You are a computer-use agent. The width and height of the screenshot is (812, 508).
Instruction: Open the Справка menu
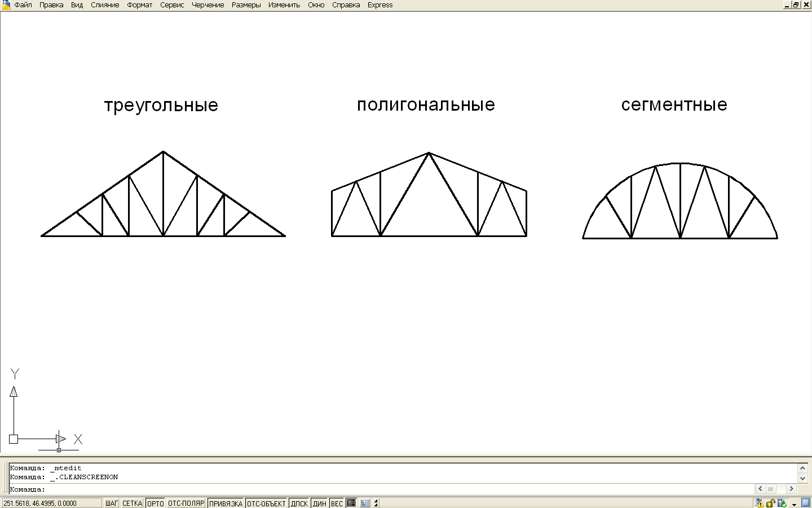pyautogui.click(x=346, y=5)
